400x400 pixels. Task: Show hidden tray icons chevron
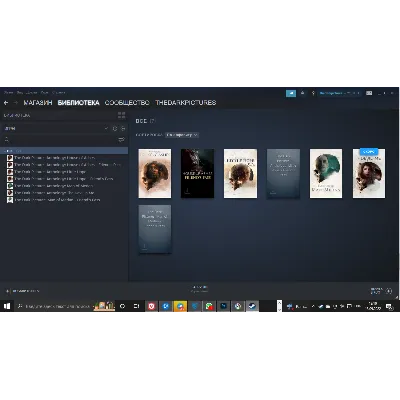point(313,306)
